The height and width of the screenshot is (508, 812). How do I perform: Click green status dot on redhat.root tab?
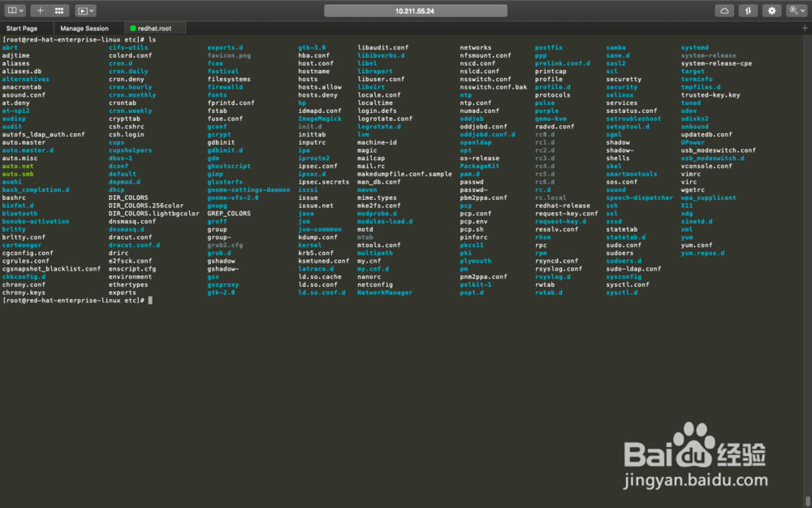coord(133,28)
